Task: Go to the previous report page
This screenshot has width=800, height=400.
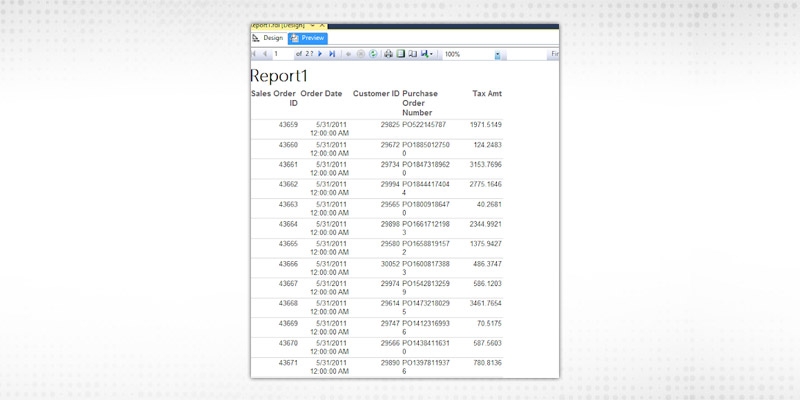Action: [x=264, y=54]
